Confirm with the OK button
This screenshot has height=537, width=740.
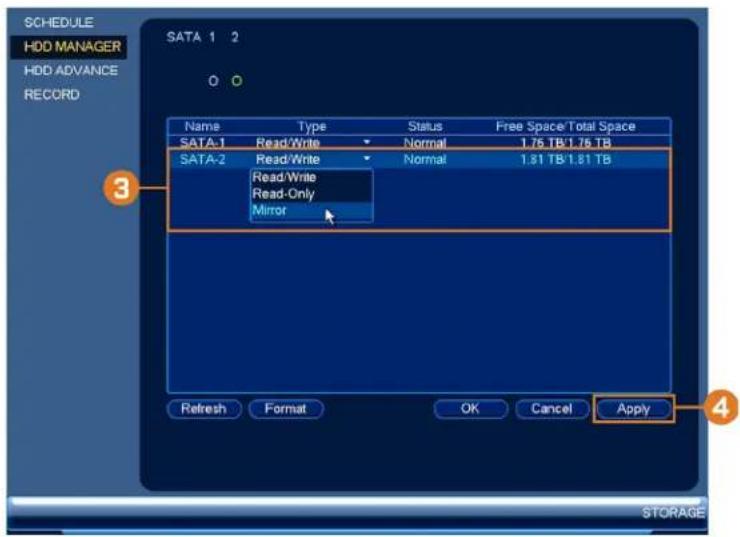click(x=471, y=409)
